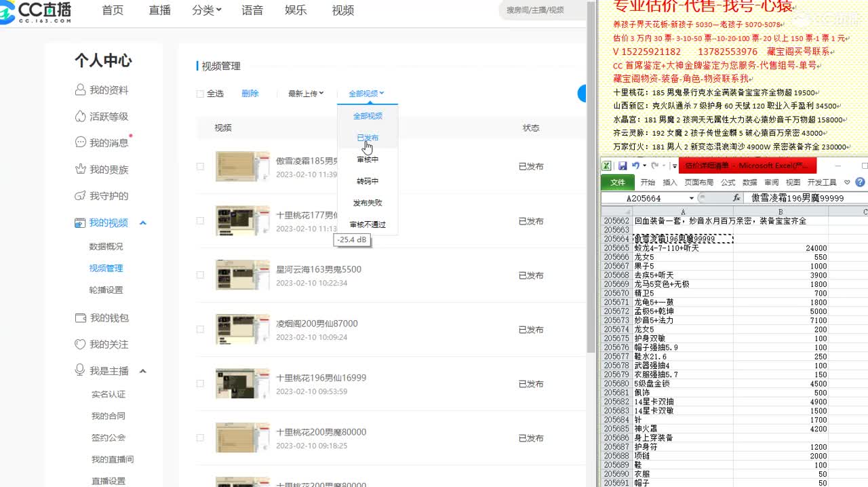
Task: Open 轮播设置 under 我的视频
Action: [106, 290]
